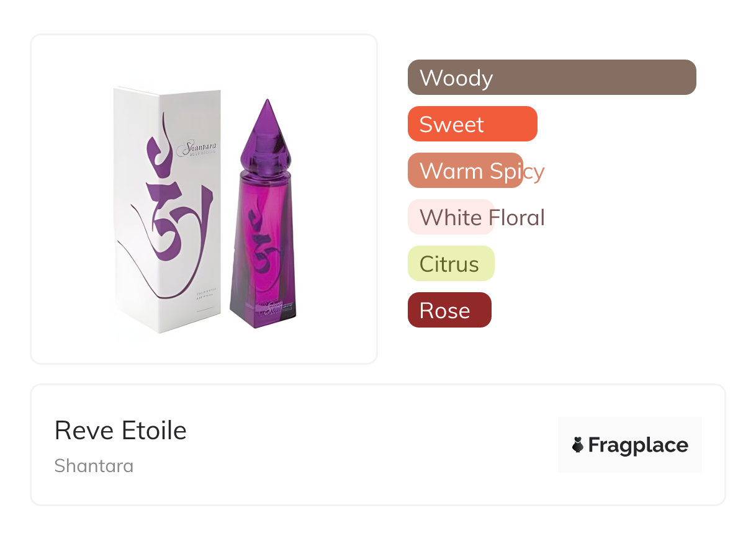Select the Sweet accord bar
Image resolution: width=756 pixels, height=536 pixels.
click(x=472, y=124)
